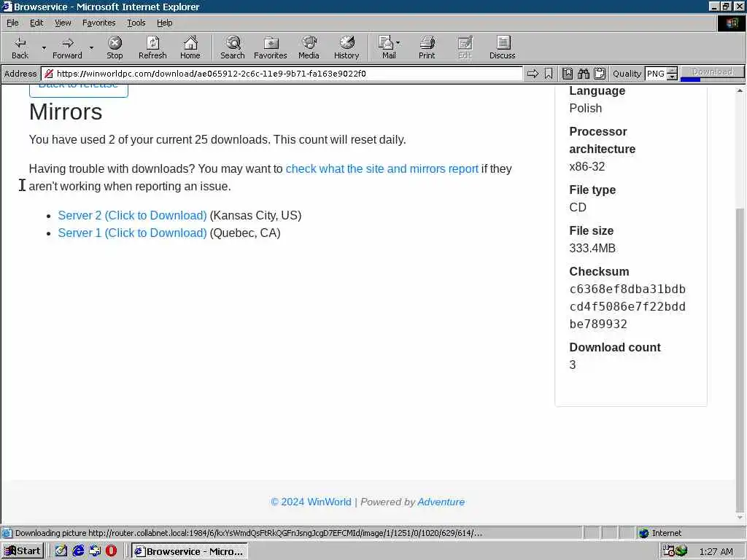
Task: Decrease Quality setting with down spinner
Action: click(x=672, y=77)
